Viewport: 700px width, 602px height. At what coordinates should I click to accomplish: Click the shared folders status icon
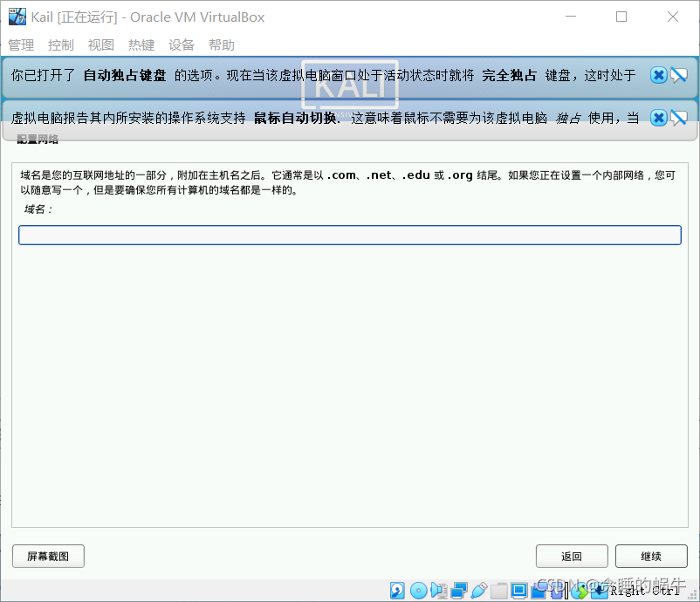(499, 591)
